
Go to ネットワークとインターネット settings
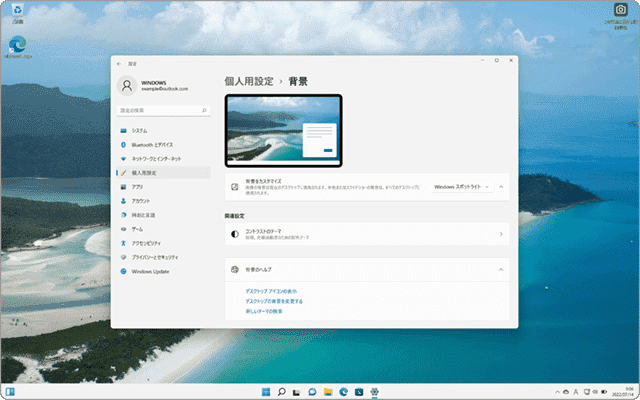[156, 159]
